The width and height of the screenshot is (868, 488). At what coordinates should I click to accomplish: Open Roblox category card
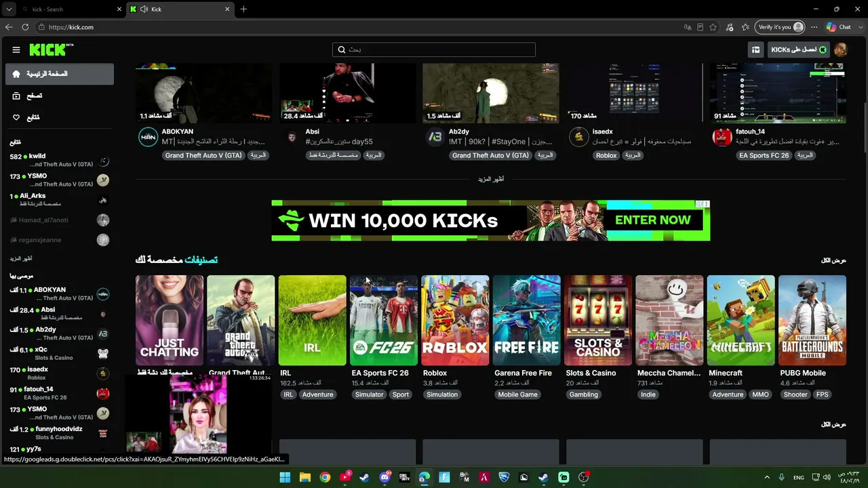(x=455, y=321)
